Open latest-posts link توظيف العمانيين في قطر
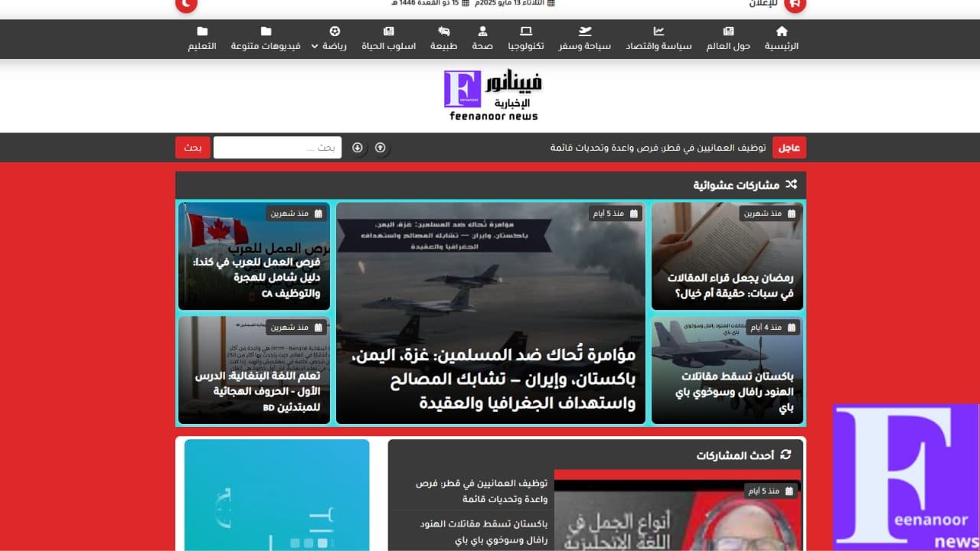The height and width of the screenshot is (551, 980). (x=482, y=491)
